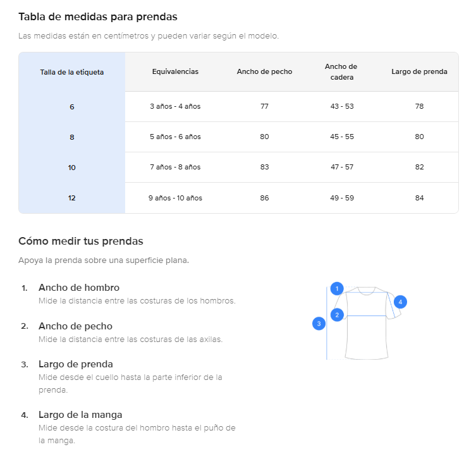Click the 'Cómo medir tus prendas' heading

[81, 241]
